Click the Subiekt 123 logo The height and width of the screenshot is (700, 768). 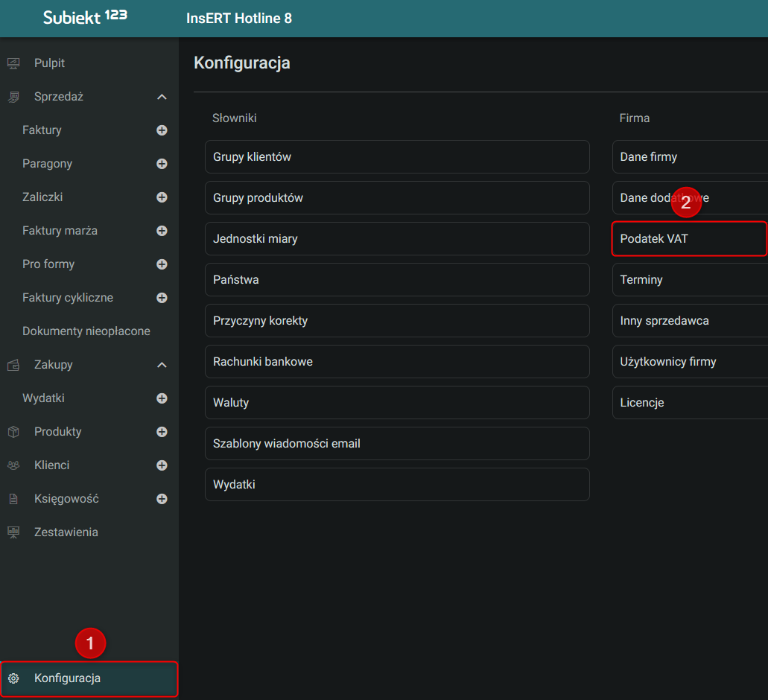click(x=85, y=17)
